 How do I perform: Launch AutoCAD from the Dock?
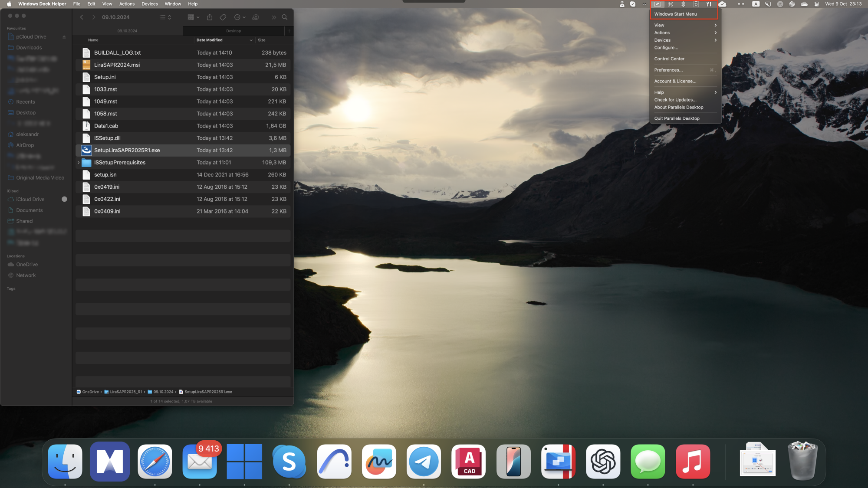tap(469, 462)
